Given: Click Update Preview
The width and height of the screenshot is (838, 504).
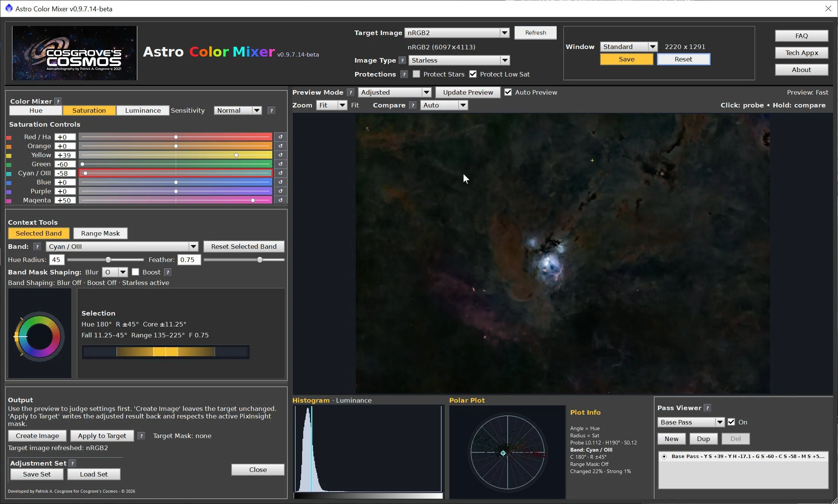Looking at the screenshot, I should 468,92.
